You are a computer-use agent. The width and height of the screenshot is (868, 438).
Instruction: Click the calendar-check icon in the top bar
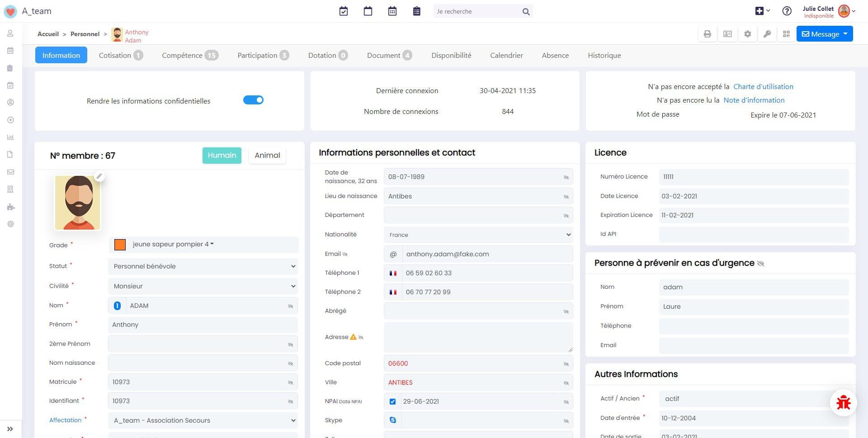click(344, 11)
